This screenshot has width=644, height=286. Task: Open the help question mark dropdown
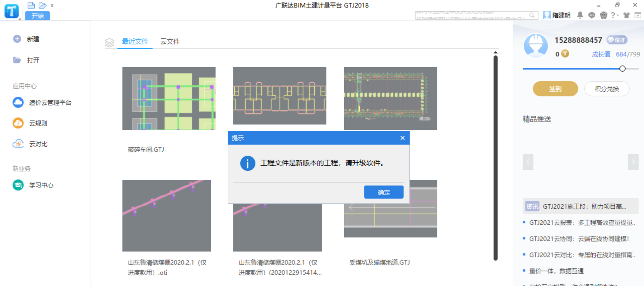pyautogui.click(x=615, y=15)
